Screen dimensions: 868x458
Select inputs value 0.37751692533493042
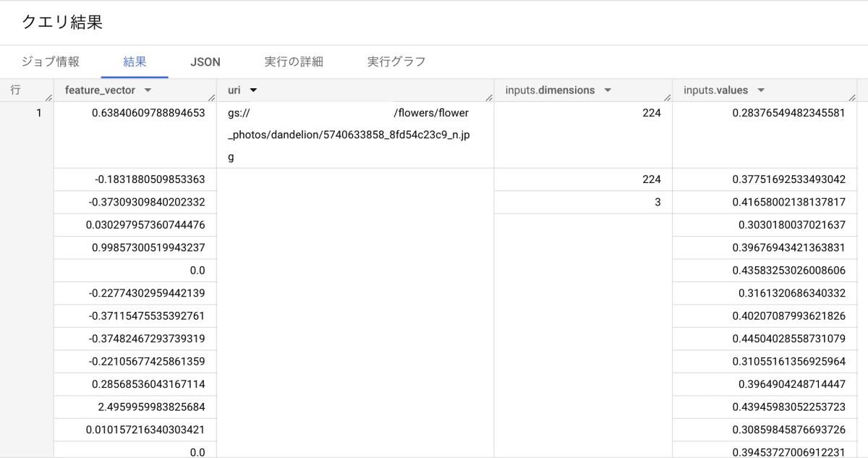coord(765,179)
